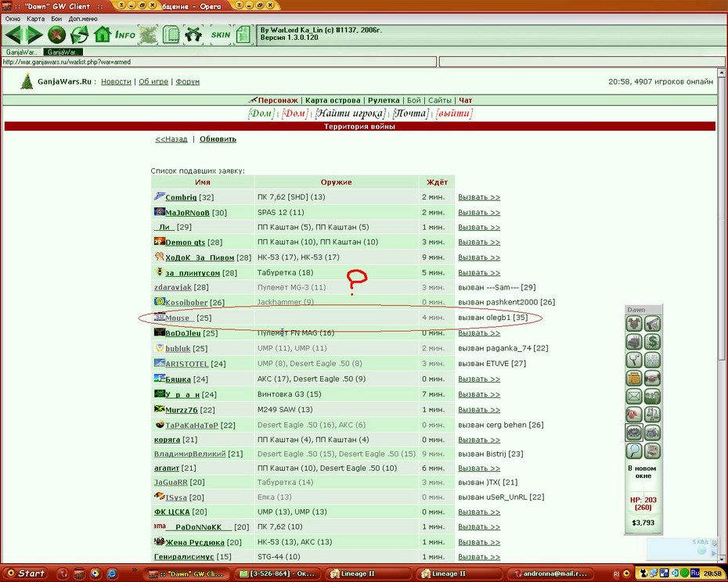Select the dark highlighted GanjaWar tab

tap(63, 52)
